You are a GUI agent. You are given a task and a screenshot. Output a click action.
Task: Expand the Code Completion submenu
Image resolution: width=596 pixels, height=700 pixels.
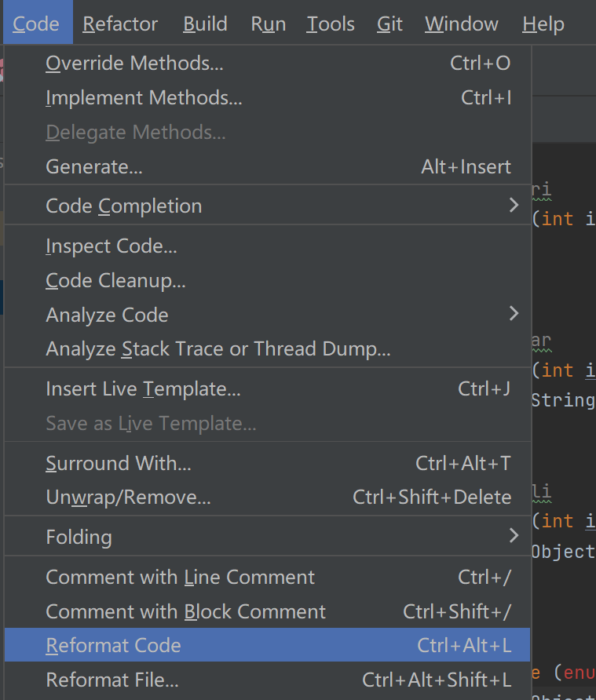[x=124, y=206]
